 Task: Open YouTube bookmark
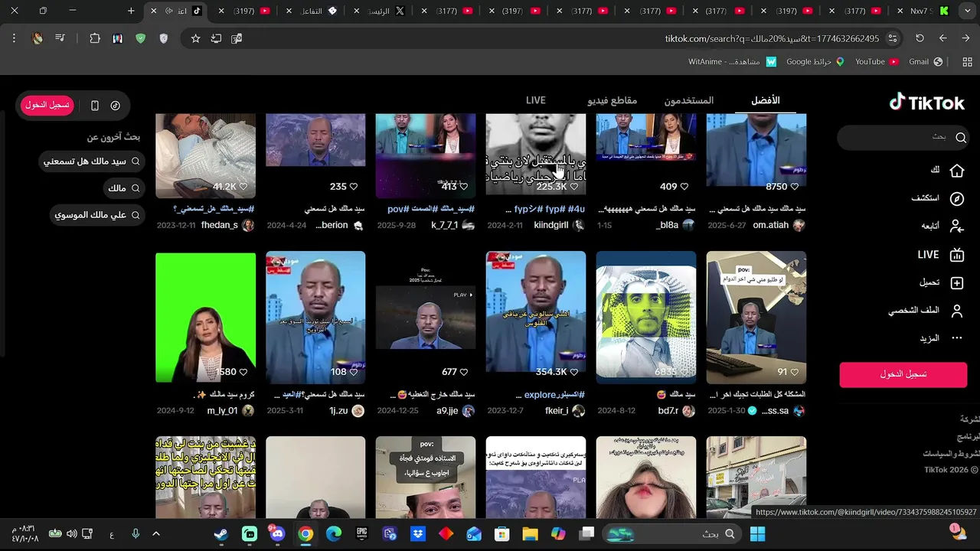[x=877, y=61]
